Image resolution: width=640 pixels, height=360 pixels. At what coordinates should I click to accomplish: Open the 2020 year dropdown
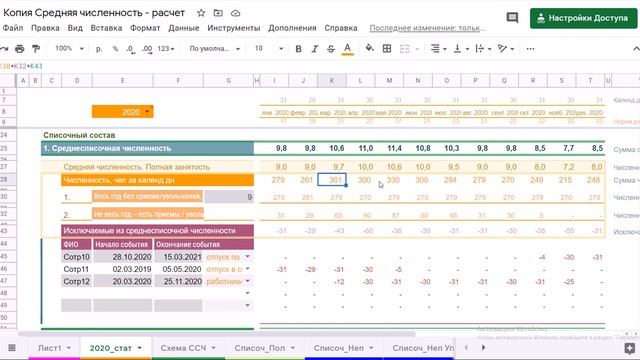147,112
